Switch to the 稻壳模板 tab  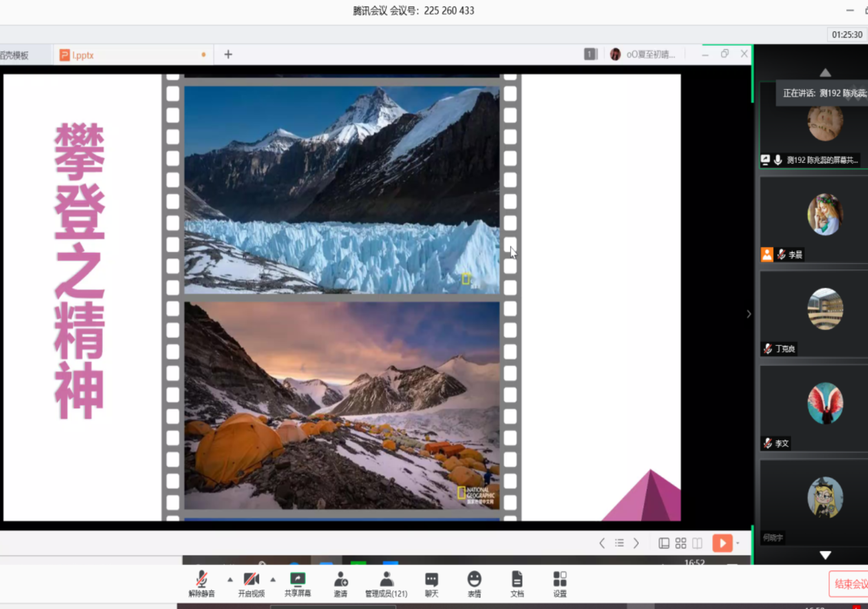coord(15,55)
